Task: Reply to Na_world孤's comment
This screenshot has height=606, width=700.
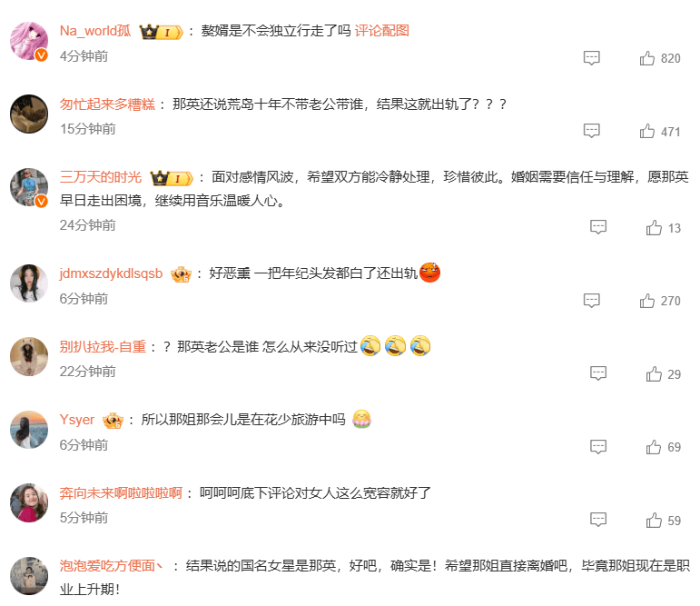Action: (x=592, y=58)
